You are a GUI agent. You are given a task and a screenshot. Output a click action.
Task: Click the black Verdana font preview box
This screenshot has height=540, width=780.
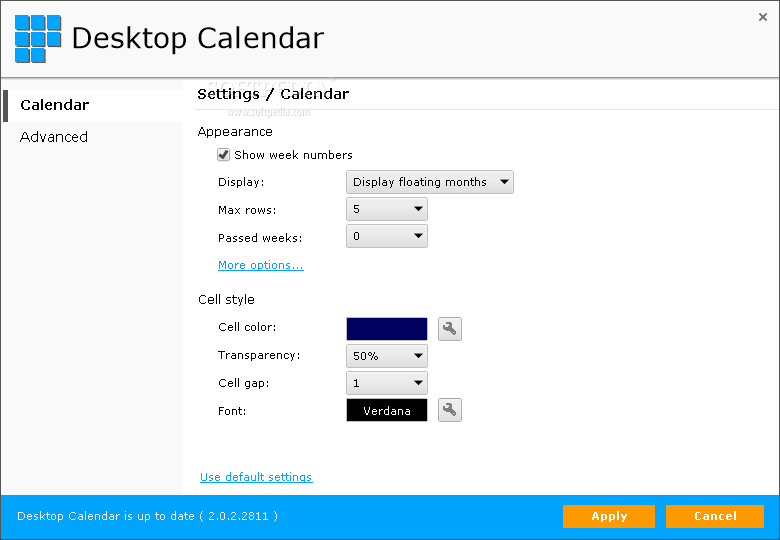387,410
